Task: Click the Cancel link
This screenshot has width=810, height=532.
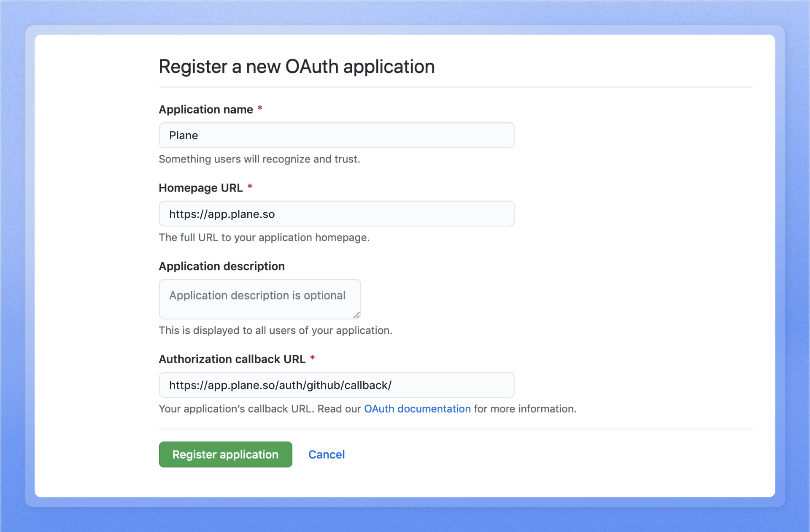Action: click(326, 454)
